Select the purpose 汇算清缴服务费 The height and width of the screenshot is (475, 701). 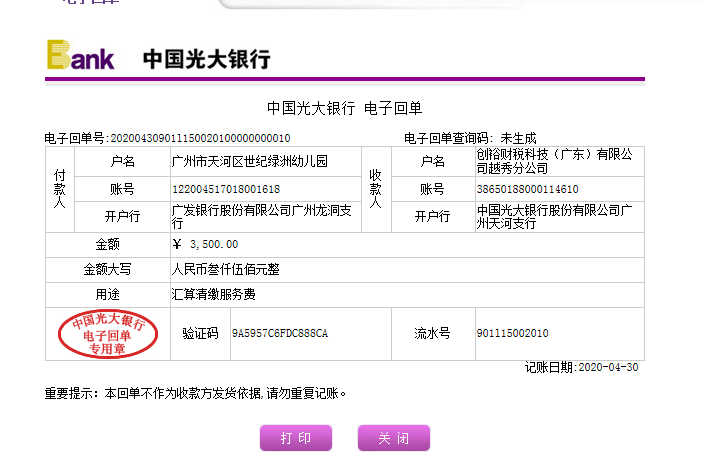click(x=214, y=294)
